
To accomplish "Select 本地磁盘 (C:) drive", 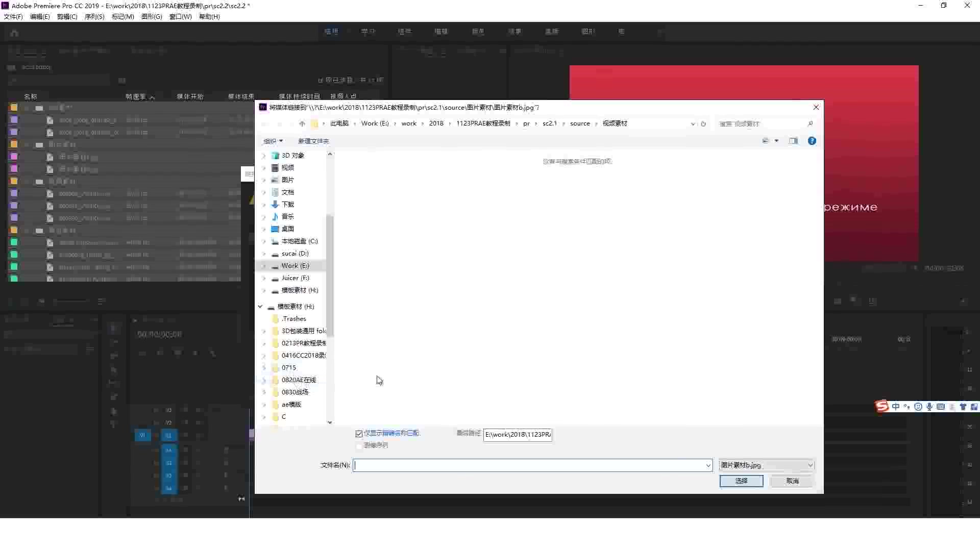I will [x=300, y=241].
